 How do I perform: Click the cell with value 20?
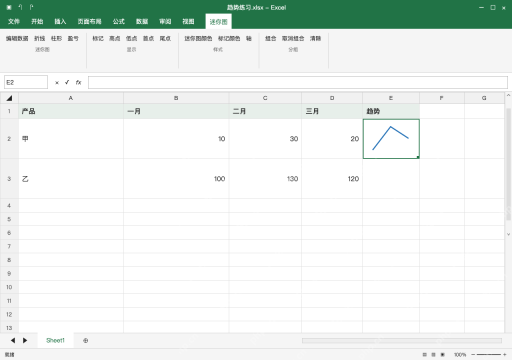pos(332,139)
